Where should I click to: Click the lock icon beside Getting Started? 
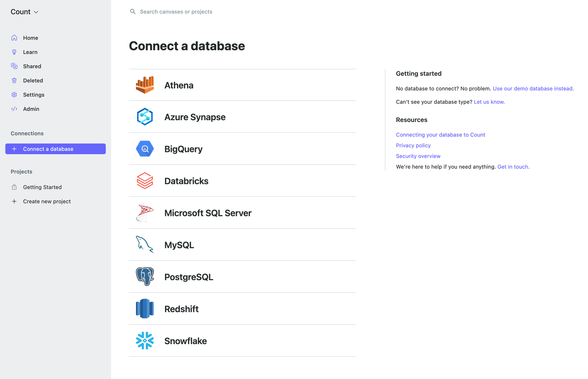[14, 187]
